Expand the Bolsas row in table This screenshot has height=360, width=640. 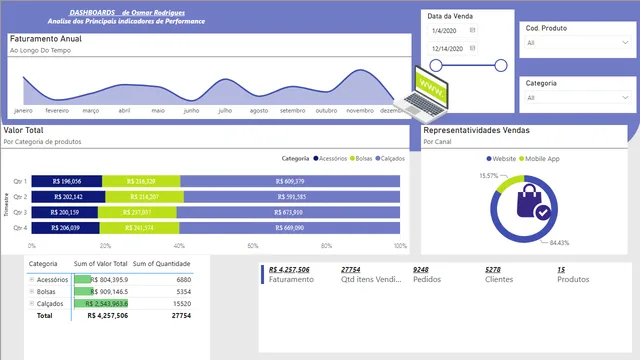click(x=31, y=291)
